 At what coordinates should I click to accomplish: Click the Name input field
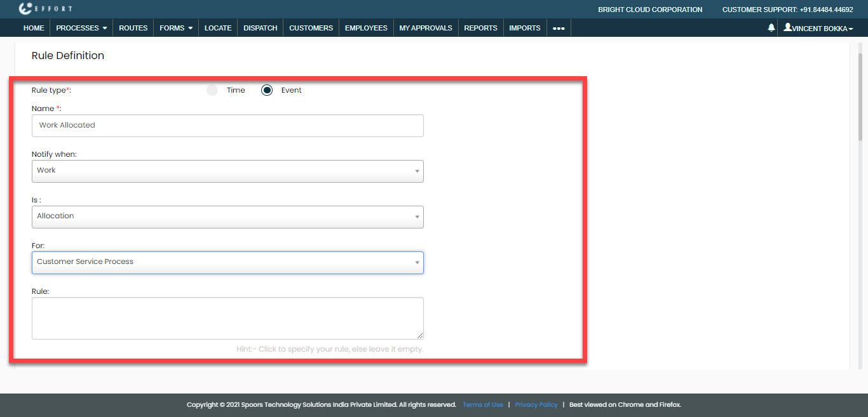[227, 126]
